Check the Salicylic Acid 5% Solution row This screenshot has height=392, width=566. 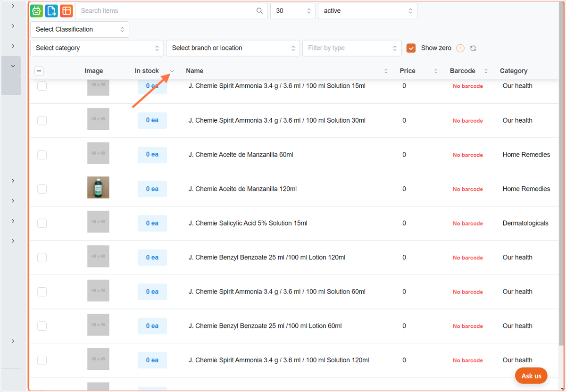coord(42,223)
